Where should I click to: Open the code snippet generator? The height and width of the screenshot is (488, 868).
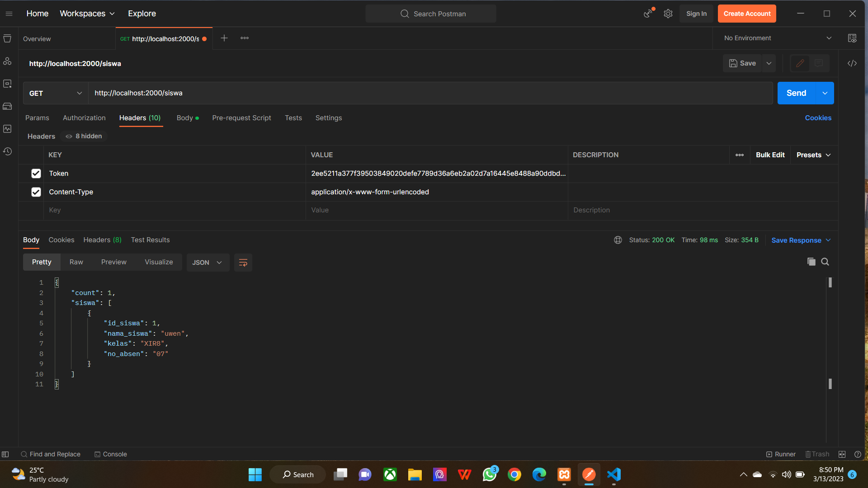click(x=852, y=63)
